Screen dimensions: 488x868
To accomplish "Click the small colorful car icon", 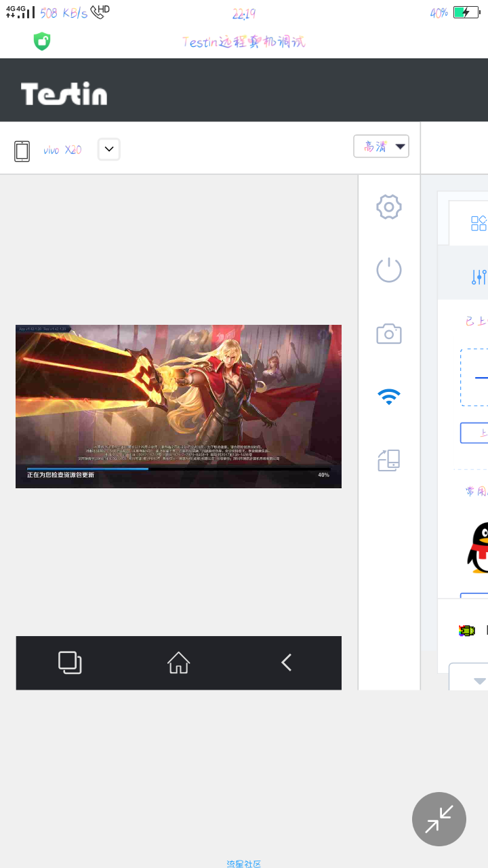I will (467, 631).
